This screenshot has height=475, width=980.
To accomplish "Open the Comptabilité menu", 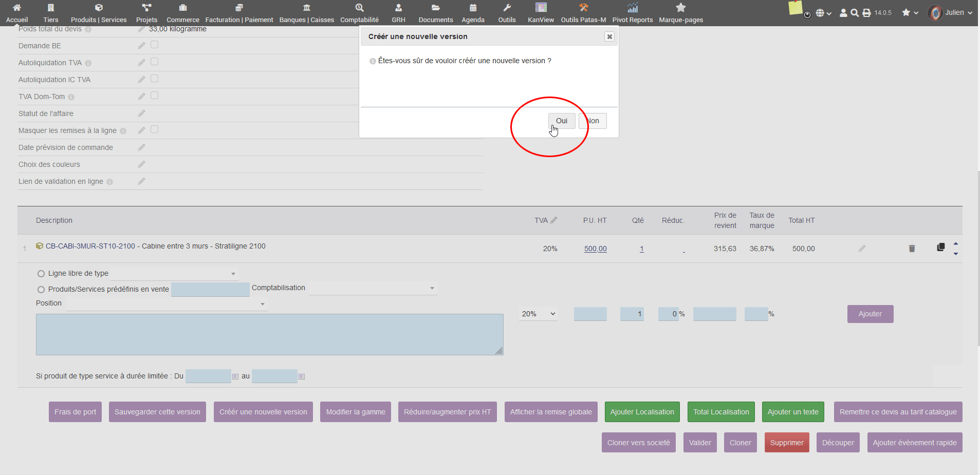I will (x=359, y=13).
